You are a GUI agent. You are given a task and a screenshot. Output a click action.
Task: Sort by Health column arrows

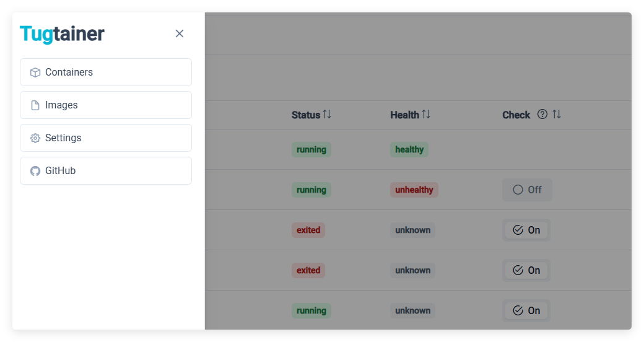pyautogui.click(x=426, y=114)
